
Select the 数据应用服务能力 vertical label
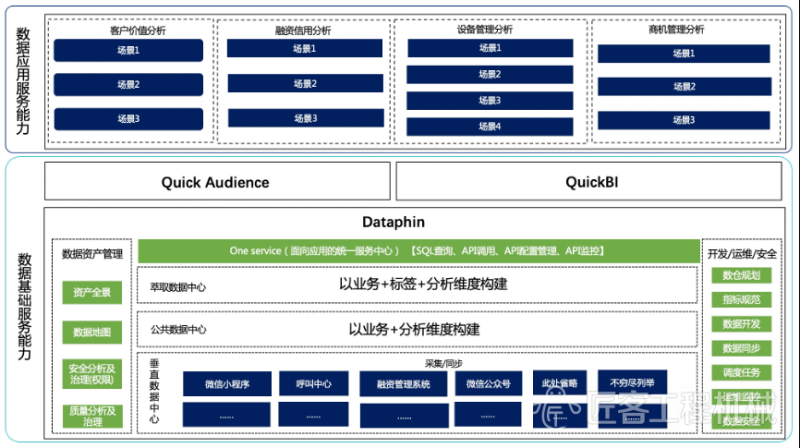pyautogui.click(x=23, y=81)
